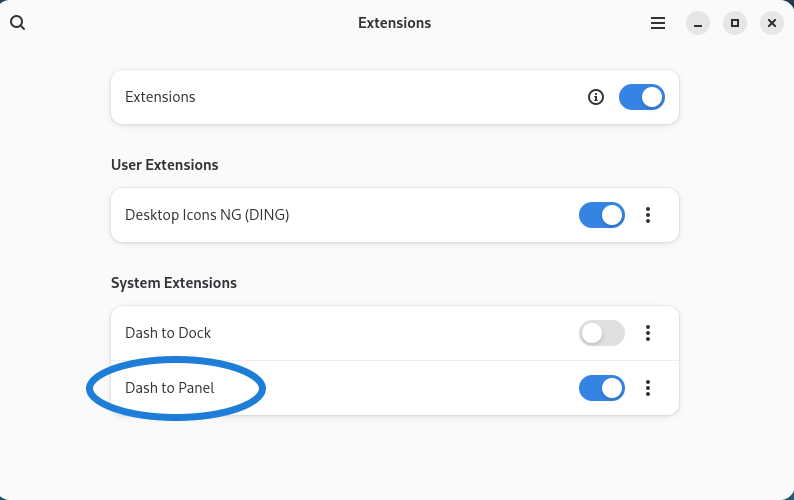Screen dimensions: 794x500
Task: Maximize the Extensions window
Action: tap(735, 23)
